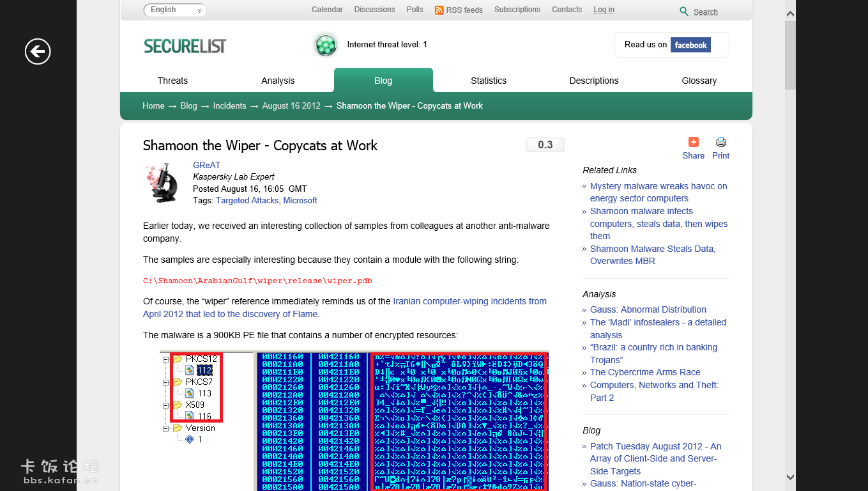Open the Glossary tab

[x=699, y=81]
